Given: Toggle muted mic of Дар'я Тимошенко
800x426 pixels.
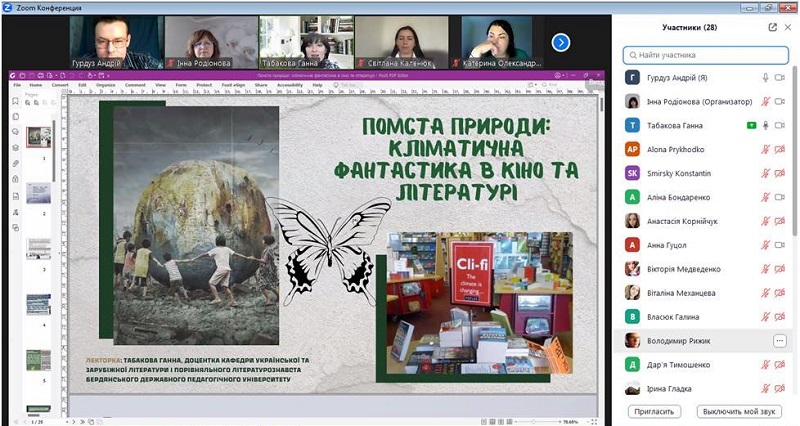Looking at the screenshot, I should (x=765, y=365).
